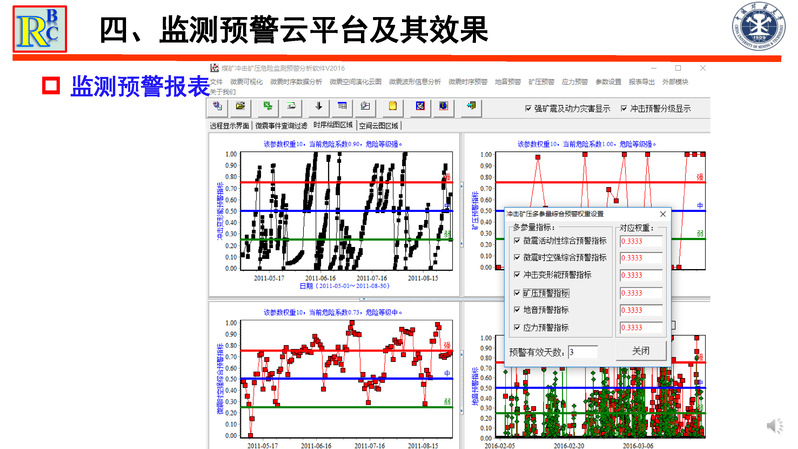This screenshot has height=449, width=798.
Task: Click the black down arrow toolbar icon
Action: pyautogui.click(x=319, y=107)
